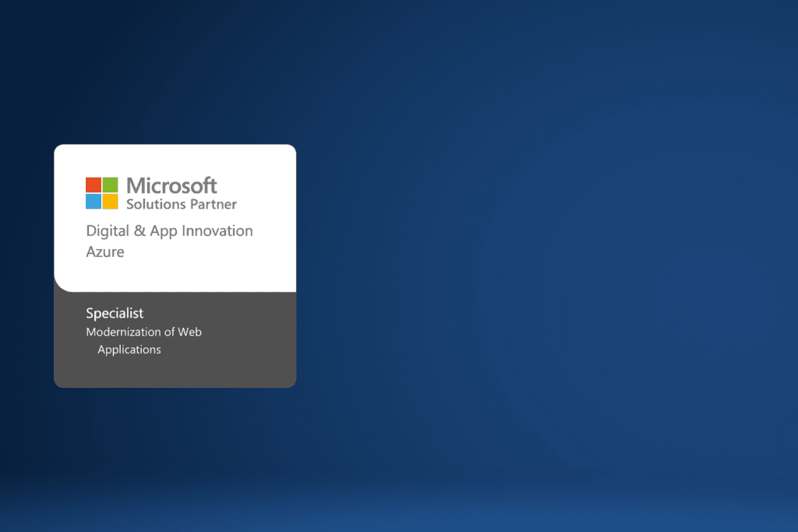Select the green square in Microsoft logo
798x532 pixels.
point(108,184)
